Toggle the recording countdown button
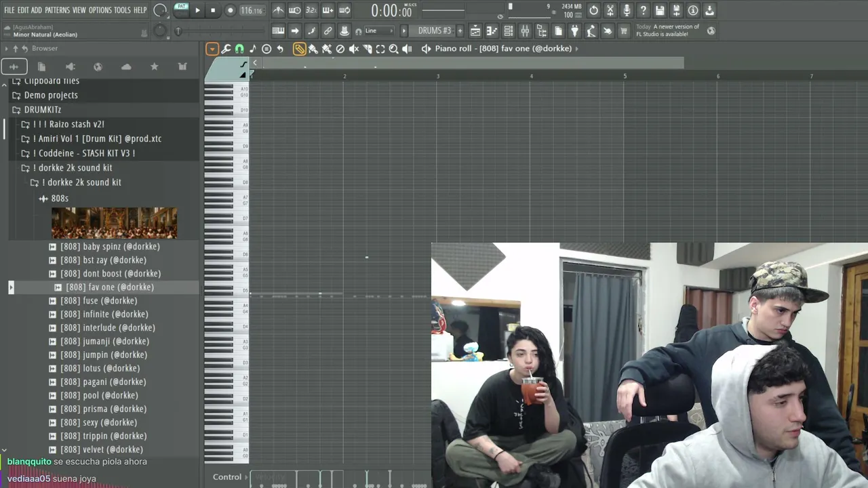868x488 pixels. [x=311, y=10]
